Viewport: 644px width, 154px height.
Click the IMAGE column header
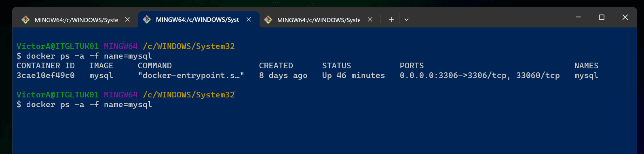coord(101,66)
